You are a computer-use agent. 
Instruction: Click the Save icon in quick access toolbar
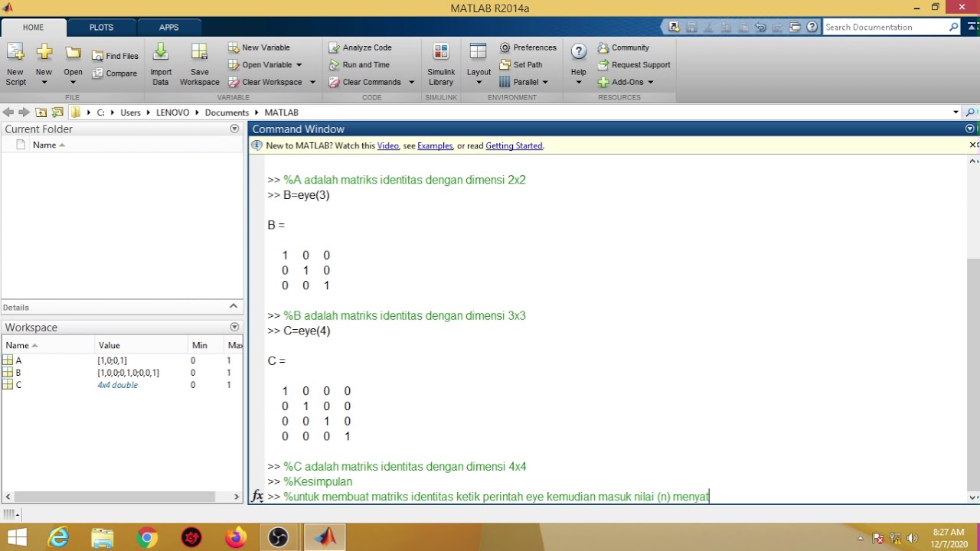692,27
